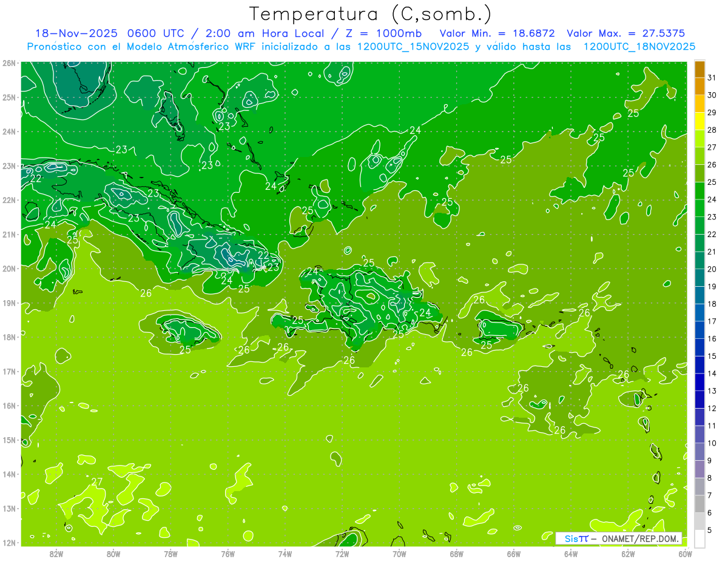Click the title "Temperatura (C,somb.)"
728x562 pixels.
tap(370, 15)
